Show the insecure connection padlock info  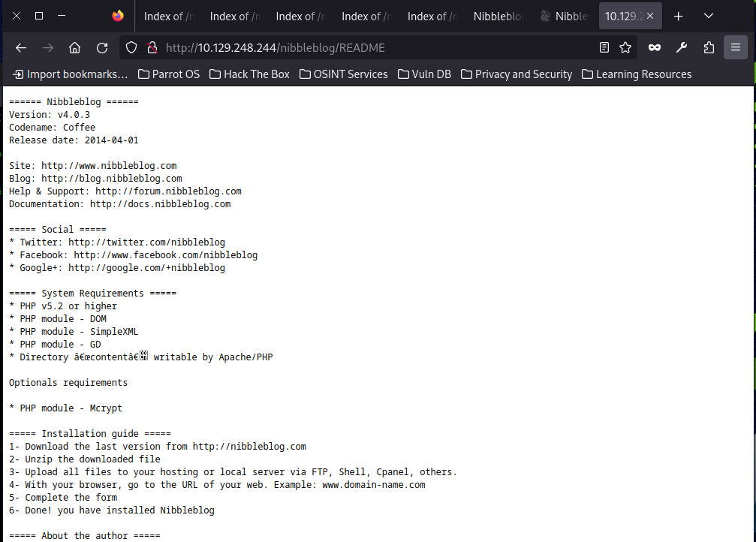tap(152, 48)
